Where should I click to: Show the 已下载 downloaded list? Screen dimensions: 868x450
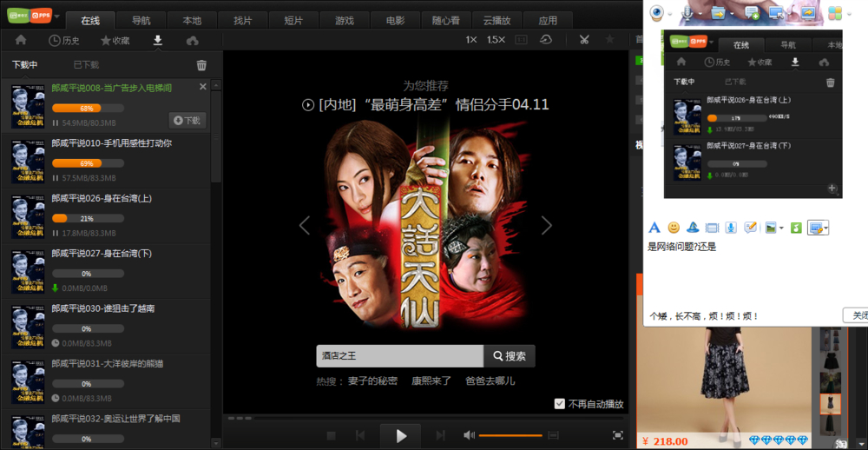[x=86, y=65]
